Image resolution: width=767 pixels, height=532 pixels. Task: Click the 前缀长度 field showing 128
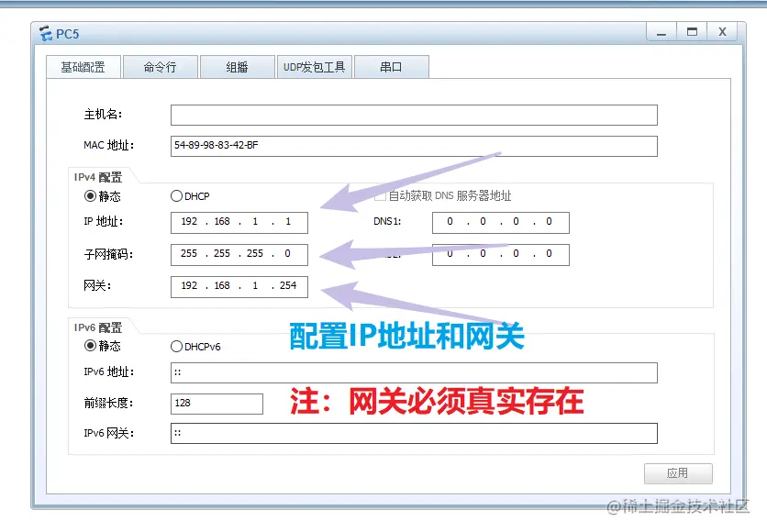click(217, 404)
